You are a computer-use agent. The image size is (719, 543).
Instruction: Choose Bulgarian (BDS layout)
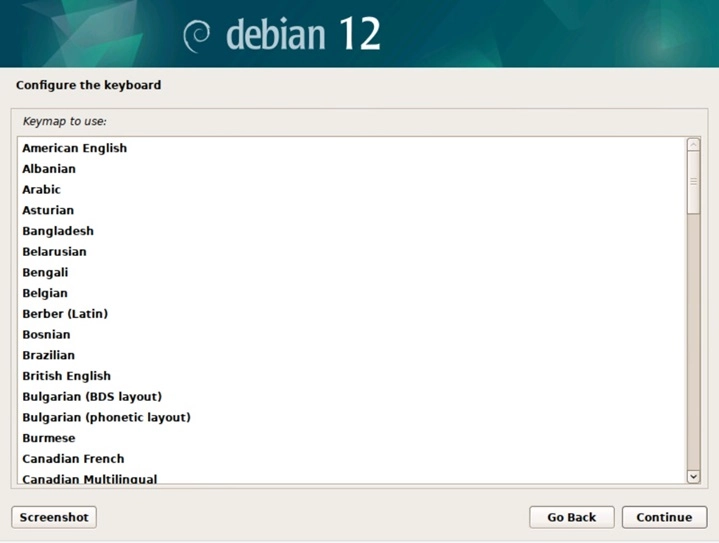352,396
